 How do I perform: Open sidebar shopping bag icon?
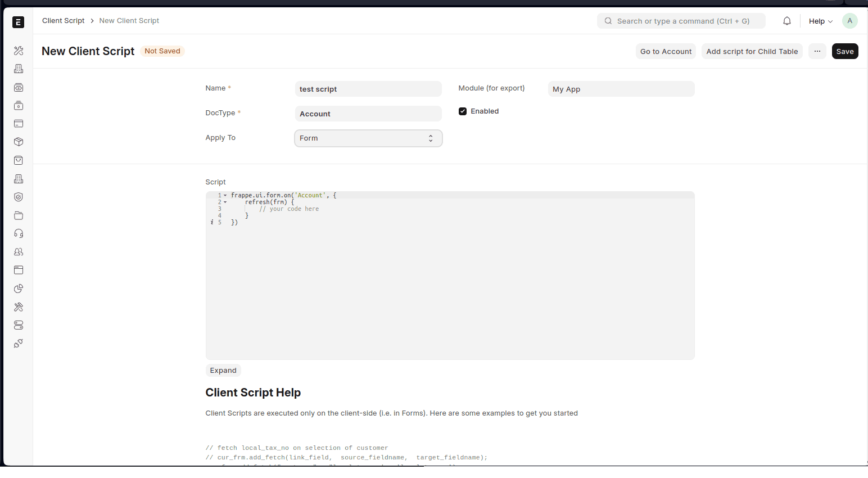[x=19, y=160]
